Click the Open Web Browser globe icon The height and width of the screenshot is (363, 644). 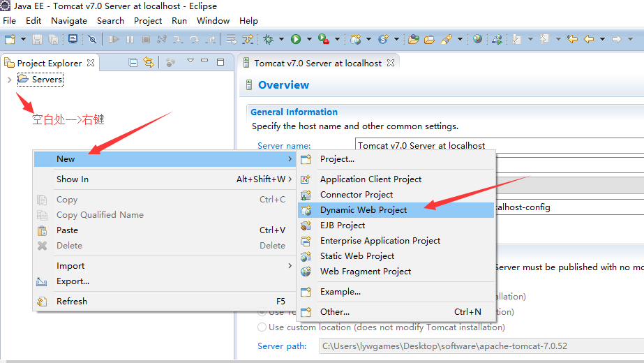pyautogui.click(x=477, y=39)
